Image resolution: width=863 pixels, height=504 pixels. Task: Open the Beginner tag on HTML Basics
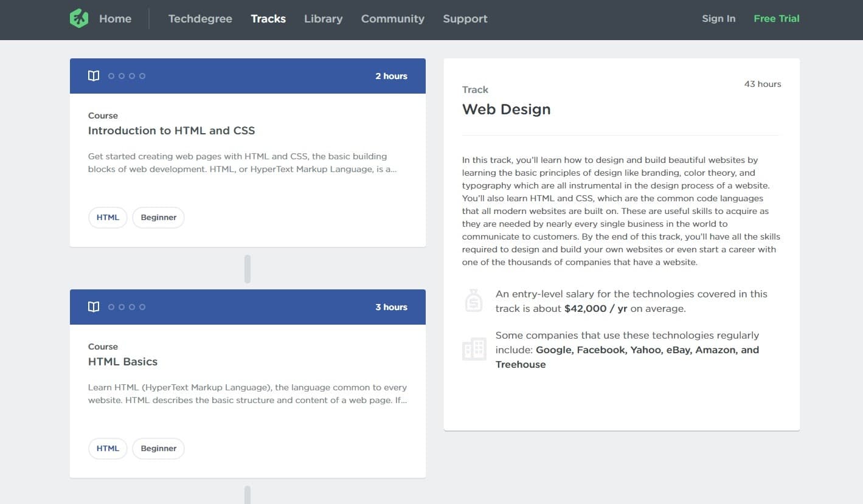coord(158,448)
